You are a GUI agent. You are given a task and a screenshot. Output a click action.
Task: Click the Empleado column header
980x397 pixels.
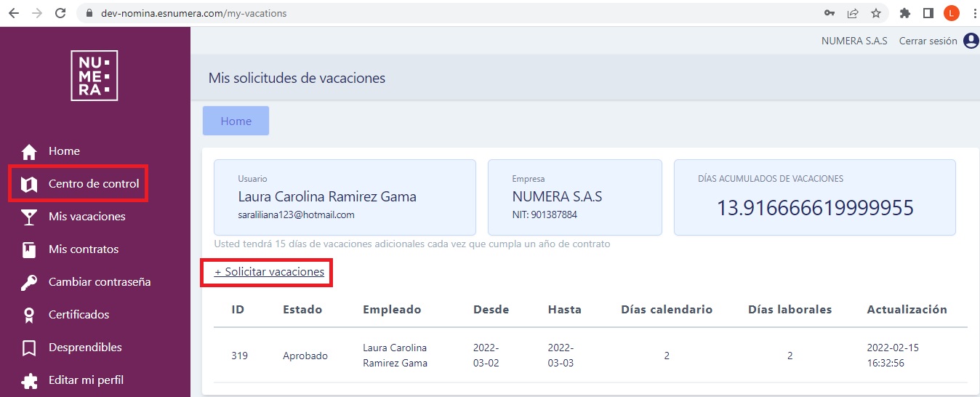[x=392, y=310]
